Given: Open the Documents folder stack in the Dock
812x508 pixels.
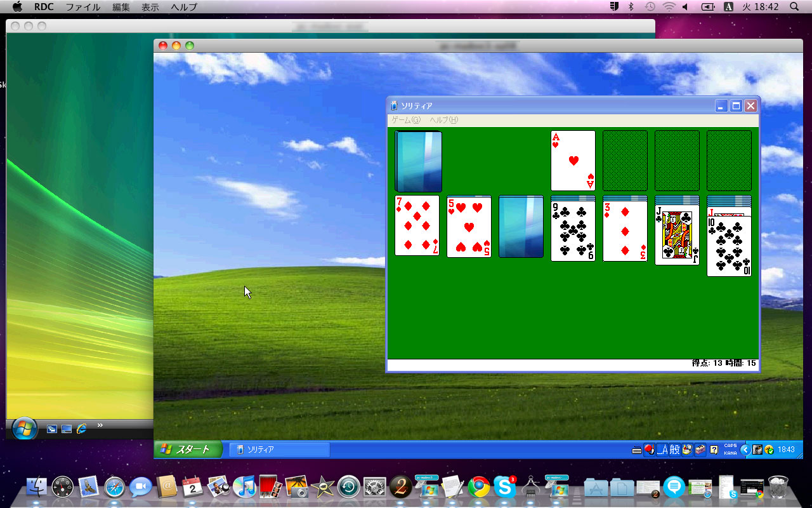Looking at the screenshot, I should tap(622, 487).
